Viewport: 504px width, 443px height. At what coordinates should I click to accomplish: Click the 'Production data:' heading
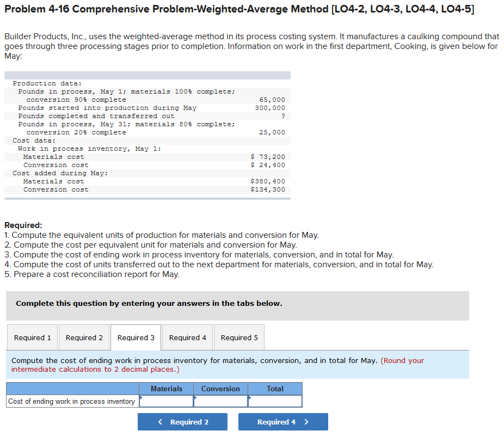pyautogui.click(x=47, y=83)
